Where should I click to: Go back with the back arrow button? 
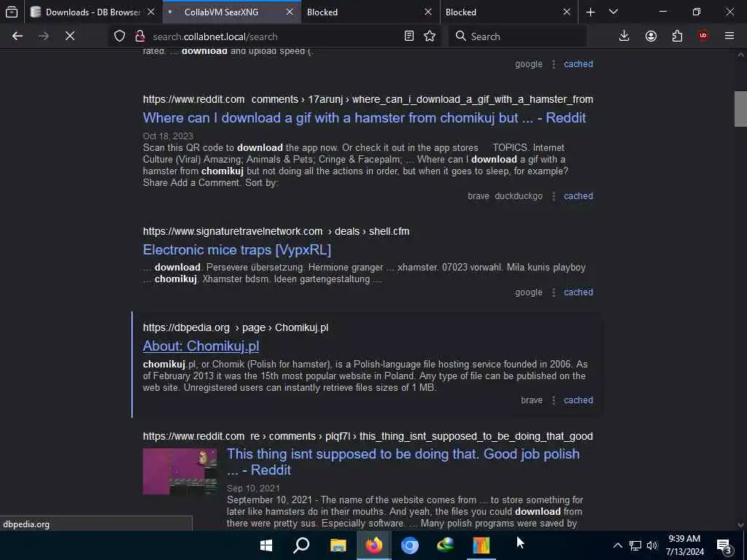point(18,36)
